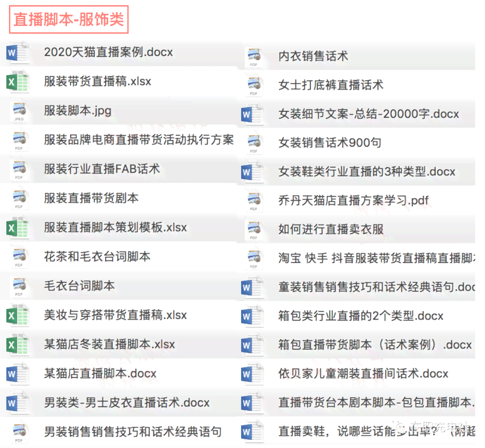Select file name 内衣销售话术
485x448 pixels.
click(x=313, y=56)
